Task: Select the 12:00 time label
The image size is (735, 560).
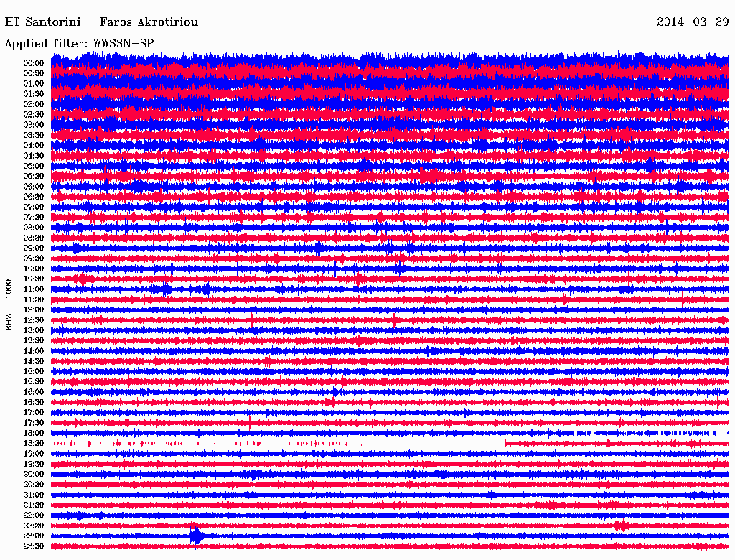Action: coord(33,309)
